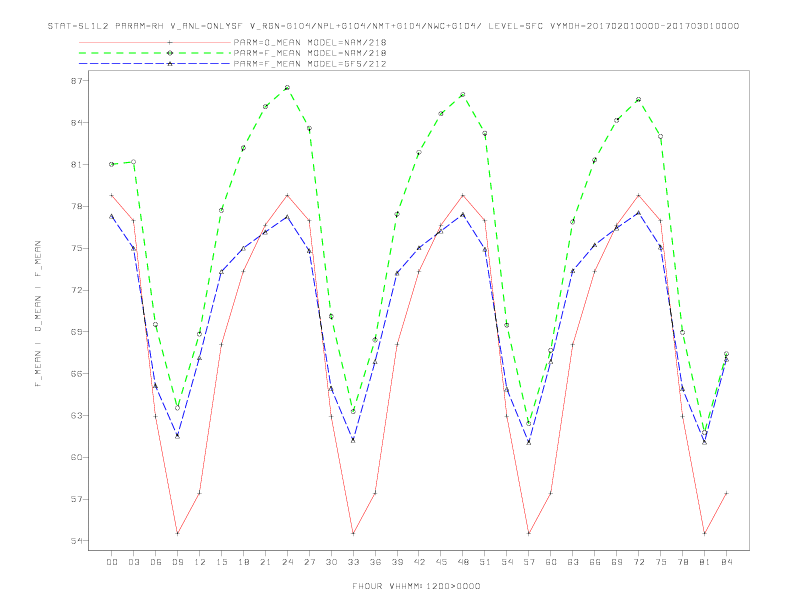Click x-axis forecast hour label 15
Viewport: 792px width, 612px height.
coord(221,562)
